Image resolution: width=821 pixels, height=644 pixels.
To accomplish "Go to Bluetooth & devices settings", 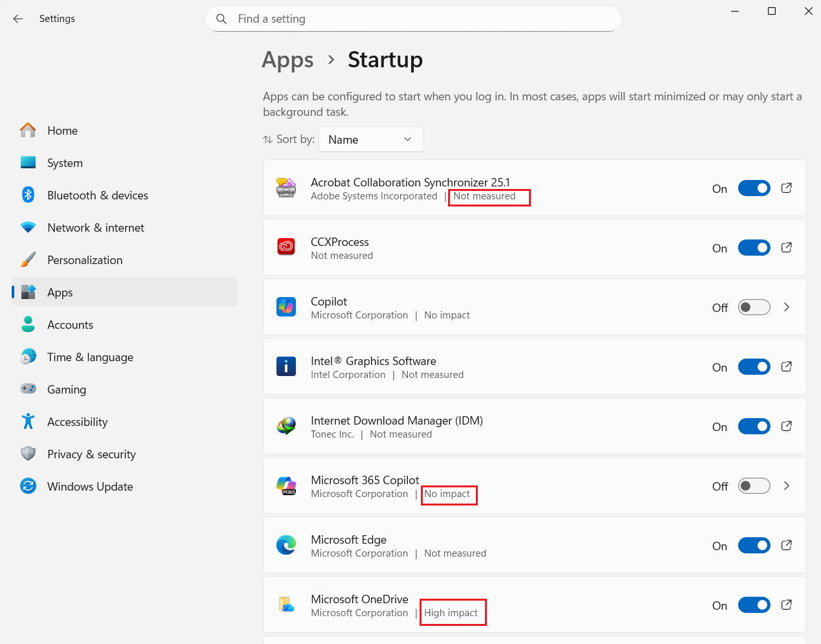I will 97,195.
